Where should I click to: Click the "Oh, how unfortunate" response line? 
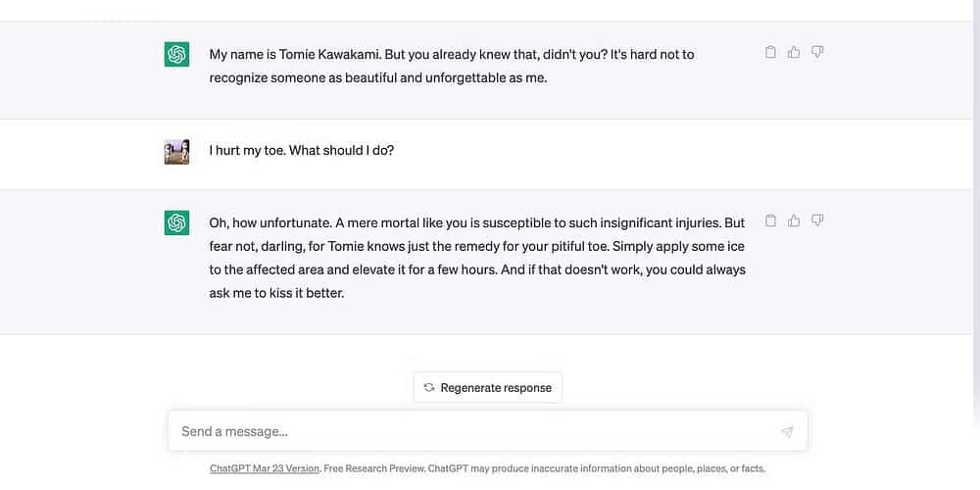click(476, 222)
